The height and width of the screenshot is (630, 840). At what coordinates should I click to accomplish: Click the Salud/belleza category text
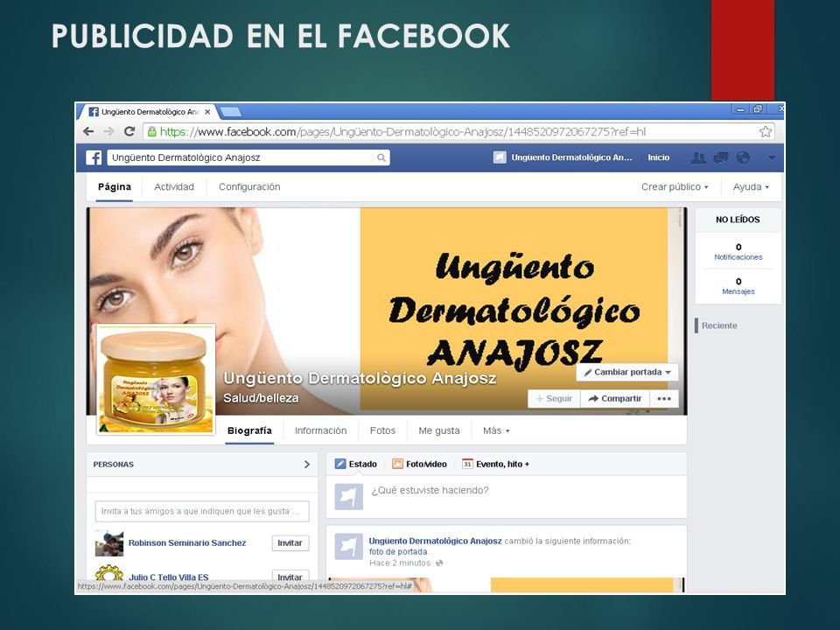pos(261,398)
